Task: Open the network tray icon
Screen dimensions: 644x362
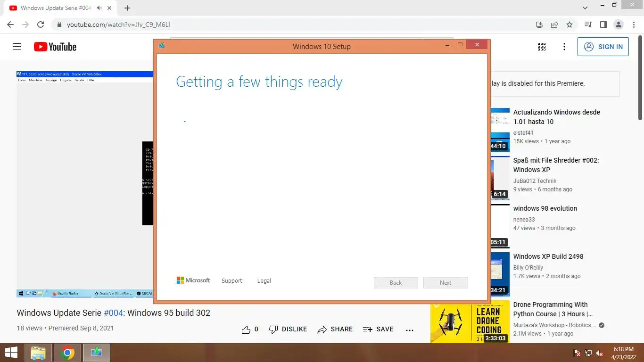Action: point(588,353)
